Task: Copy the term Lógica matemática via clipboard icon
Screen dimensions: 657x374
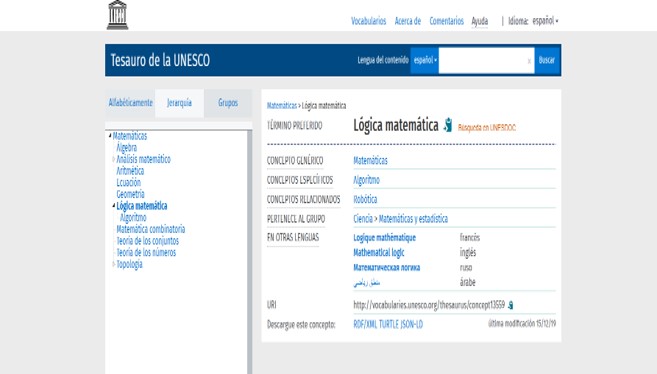Action: pos(448,125)
